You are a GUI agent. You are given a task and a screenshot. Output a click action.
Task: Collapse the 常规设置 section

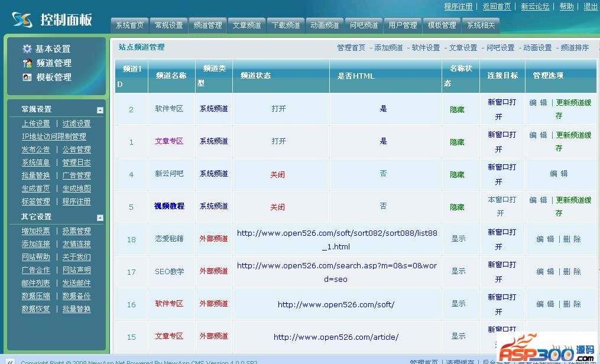coord(100,110)
